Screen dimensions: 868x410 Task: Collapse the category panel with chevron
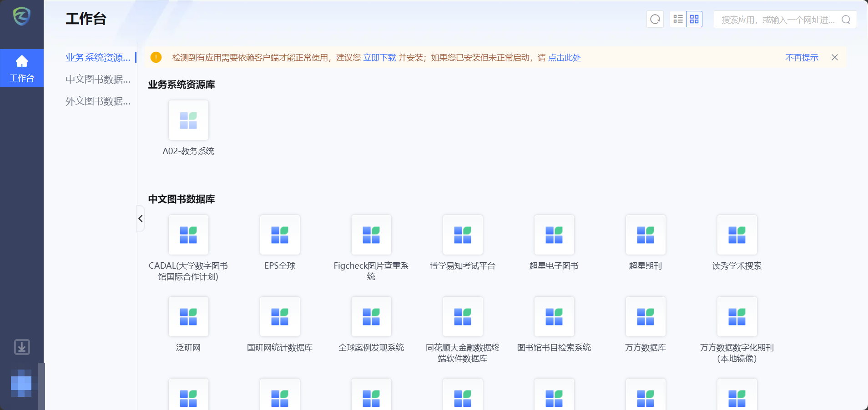click(x=141, y=219)
